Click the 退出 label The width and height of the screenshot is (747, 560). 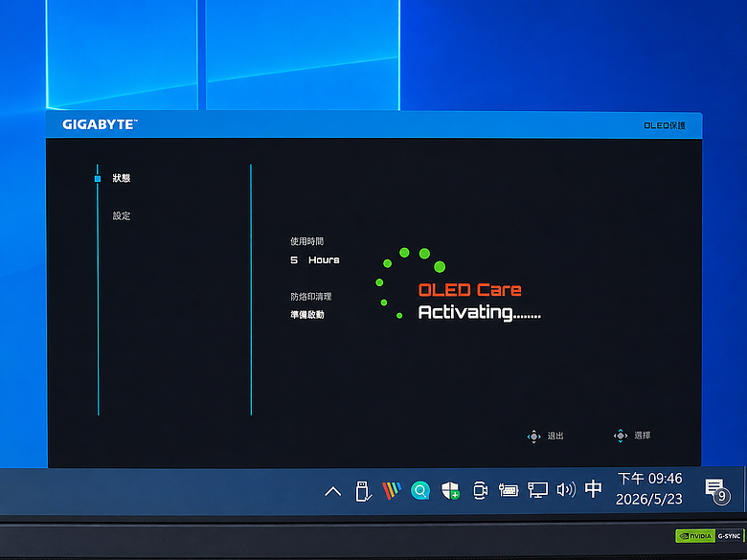pyautogui.click(x=555, y=436)
